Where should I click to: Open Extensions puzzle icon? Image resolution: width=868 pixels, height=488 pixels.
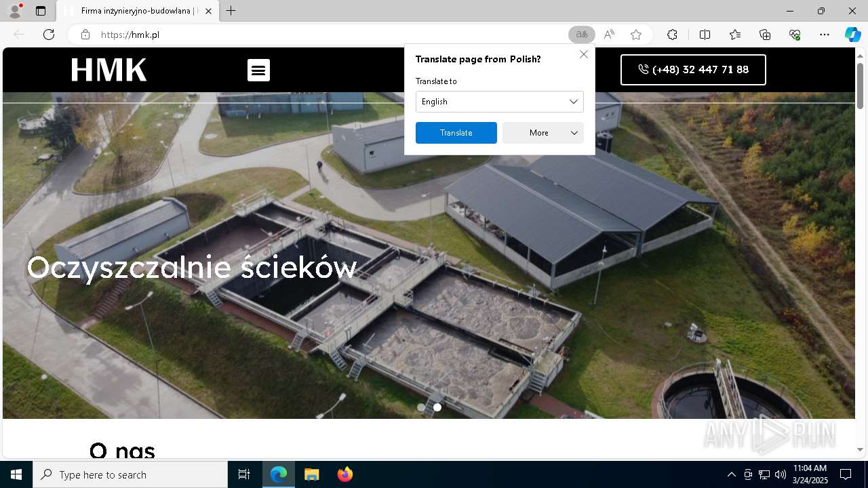click(x=672, y=35)
